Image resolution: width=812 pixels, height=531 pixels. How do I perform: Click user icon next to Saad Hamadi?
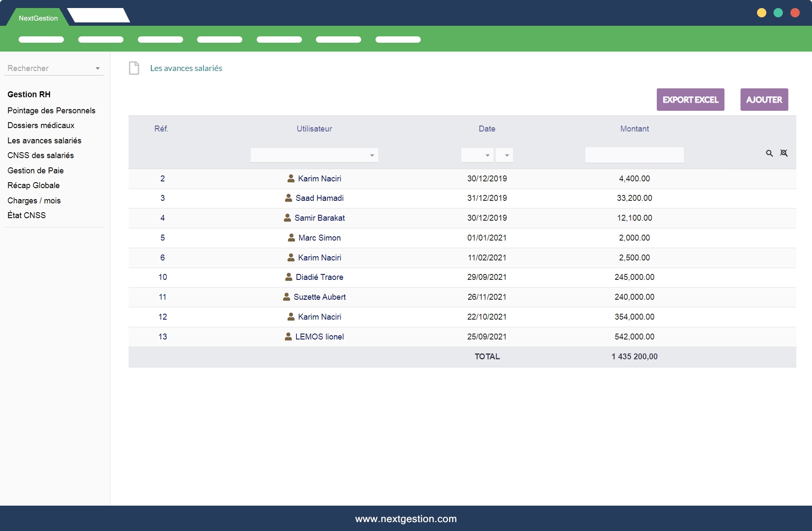click(288, 198)
